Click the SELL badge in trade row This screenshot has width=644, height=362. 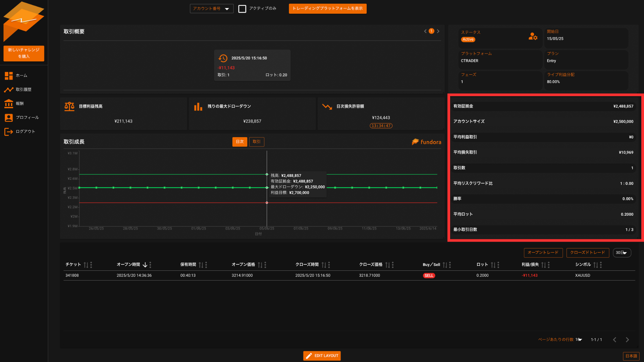[x=429, y=276]
